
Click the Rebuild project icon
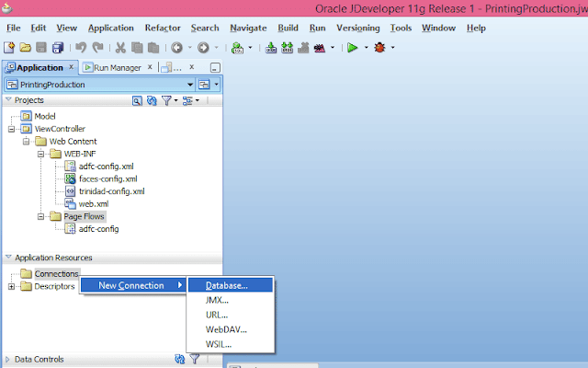coord(287,47)
